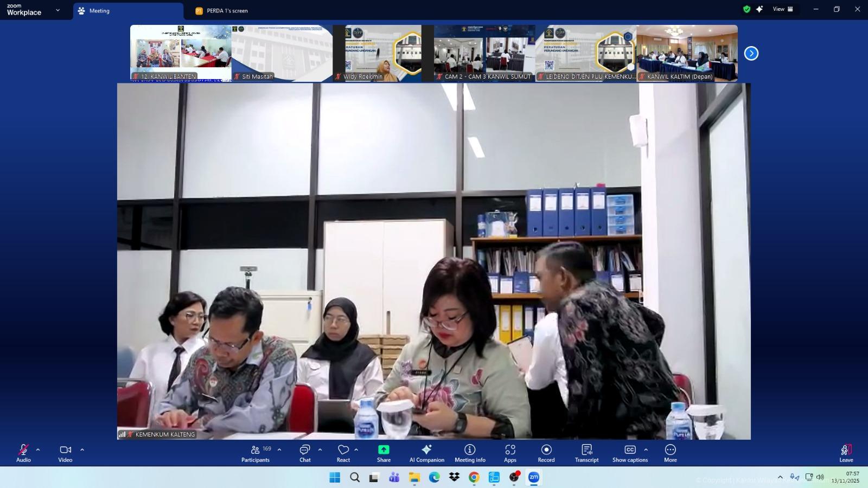The height and width of the screenshot is (488, 868).
Task: Open the Zoom Workplace dropdown chevron
Action: (58, 10)
